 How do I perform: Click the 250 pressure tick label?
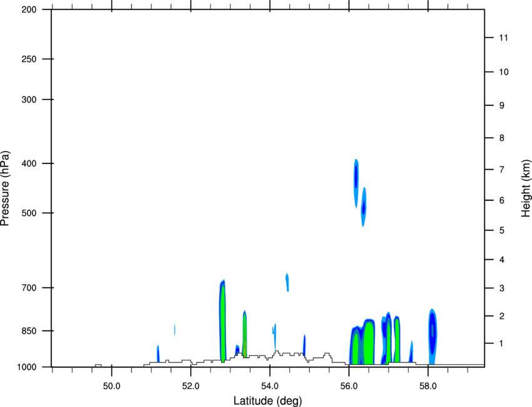tap(29, 59)
